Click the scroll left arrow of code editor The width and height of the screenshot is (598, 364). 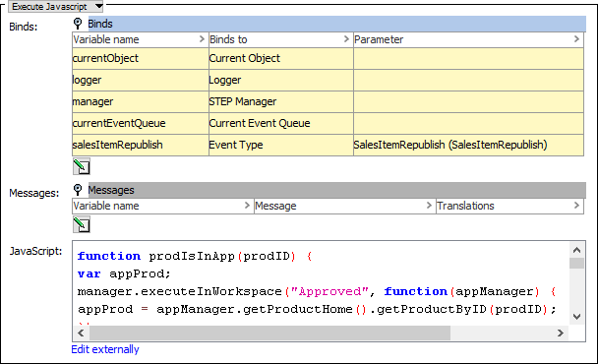pos(81,334)
